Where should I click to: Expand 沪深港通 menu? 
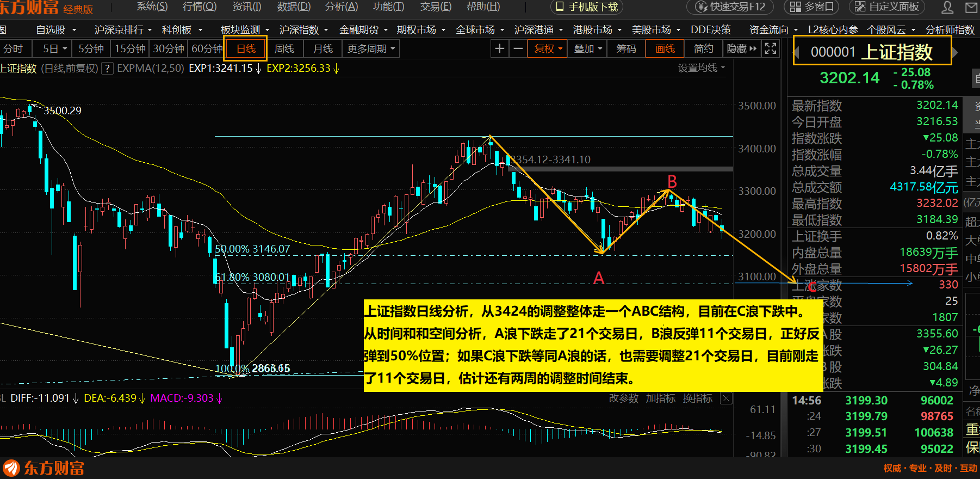[538, 30]
